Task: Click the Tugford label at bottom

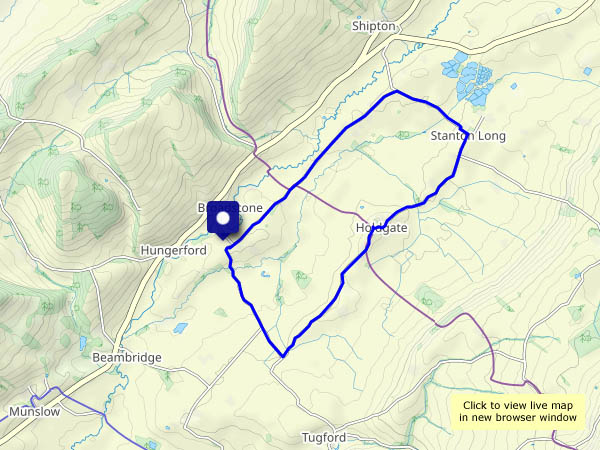Action: tap(324, 437)
